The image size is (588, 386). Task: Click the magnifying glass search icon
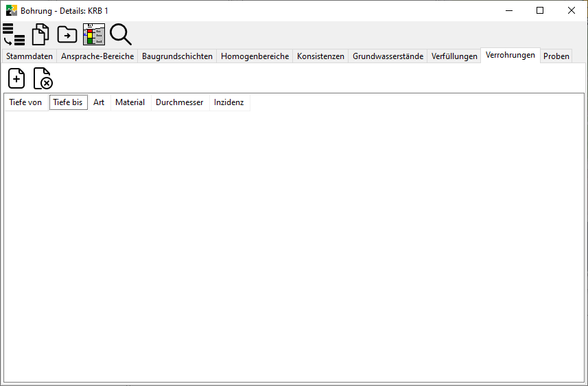tap(120, 34)
